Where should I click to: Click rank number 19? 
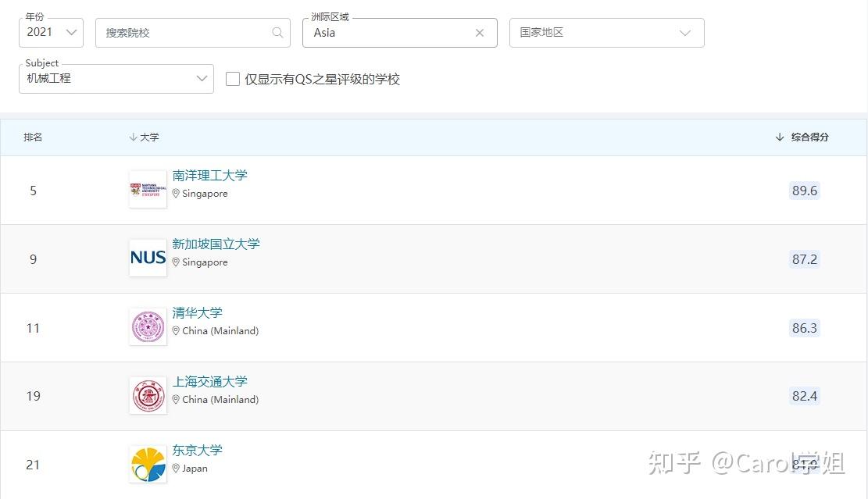point(34,396)
